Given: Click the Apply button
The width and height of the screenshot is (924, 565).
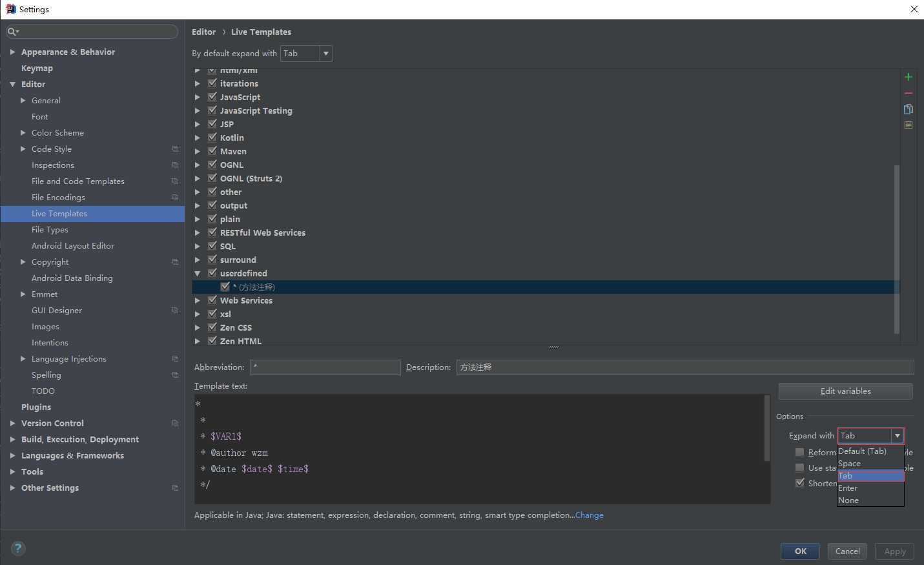Looking at the screenshot, I should (894, 551).
